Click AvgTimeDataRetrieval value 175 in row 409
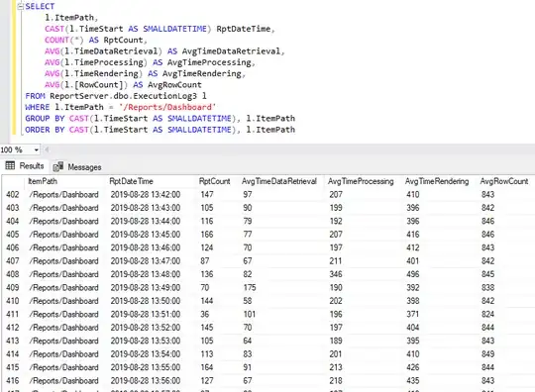The width and height of the screenshot is (535, 392). 250,288
